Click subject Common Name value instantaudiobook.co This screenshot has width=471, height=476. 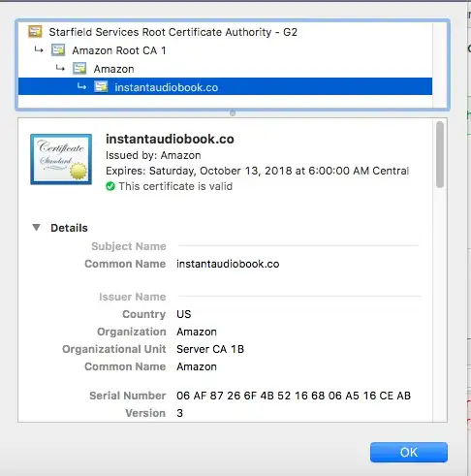click(x=228, y=264)
